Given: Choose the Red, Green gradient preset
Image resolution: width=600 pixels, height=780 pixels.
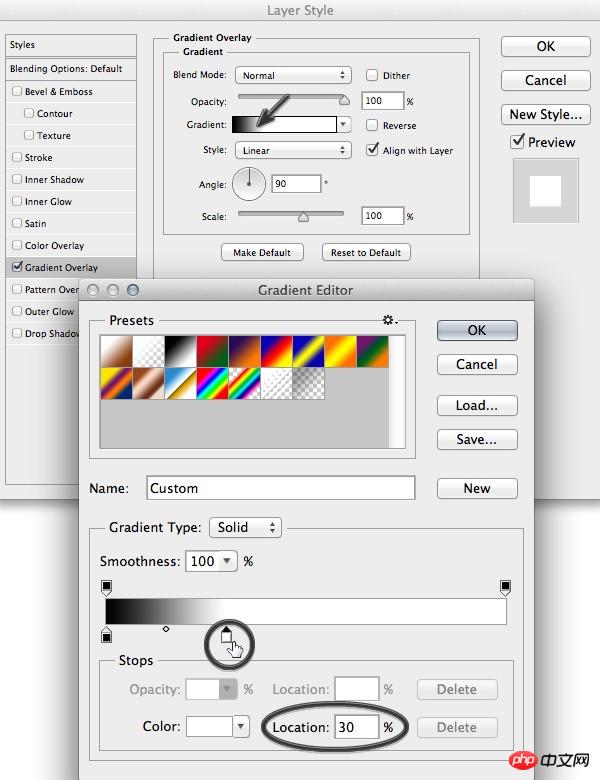Looking at the screenshot, I should pos(212,352).
